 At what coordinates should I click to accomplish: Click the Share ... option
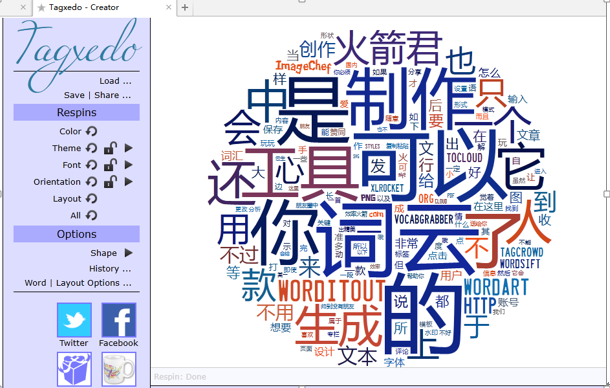tap(112, 95)
